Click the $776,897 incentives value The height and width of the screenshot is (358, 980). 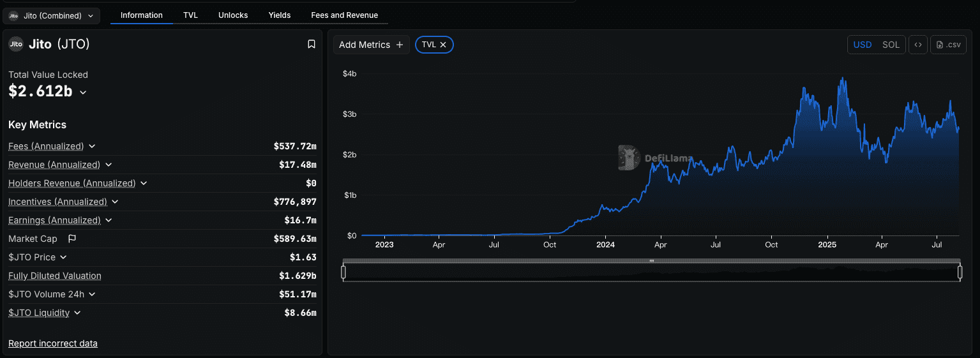(x=295, y=202)
